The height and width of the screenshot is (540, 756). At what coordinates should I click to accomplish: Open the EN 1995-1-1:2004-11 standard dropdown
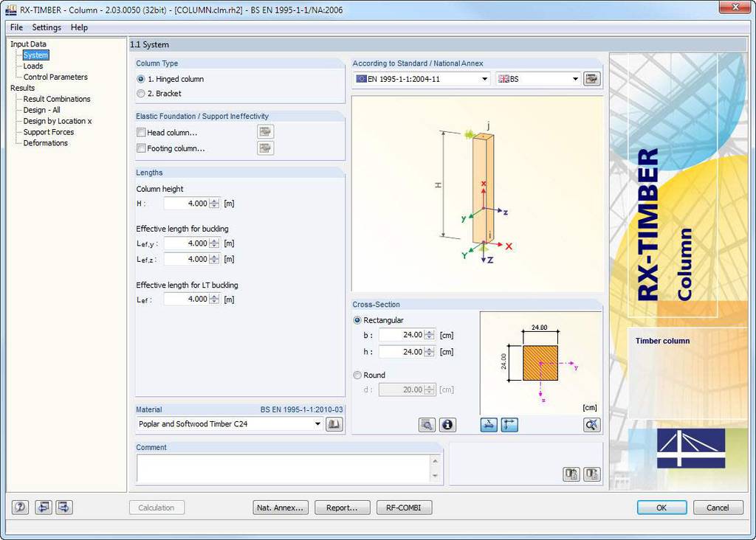pyautogui.click(x=422, y=79)
